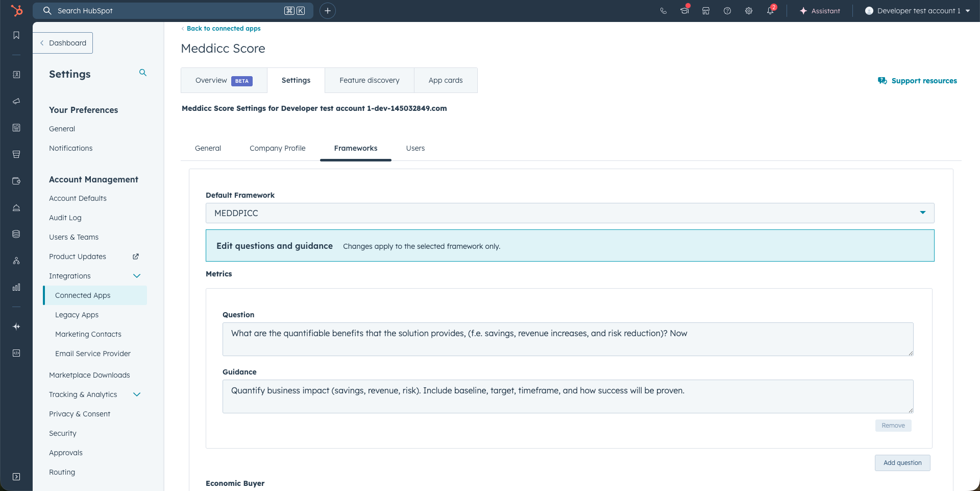Image resolution: width=980 pixels, height=491 pixels.
Task: Click in the Search HubSpot field
Action: click(x=168, y=11)
